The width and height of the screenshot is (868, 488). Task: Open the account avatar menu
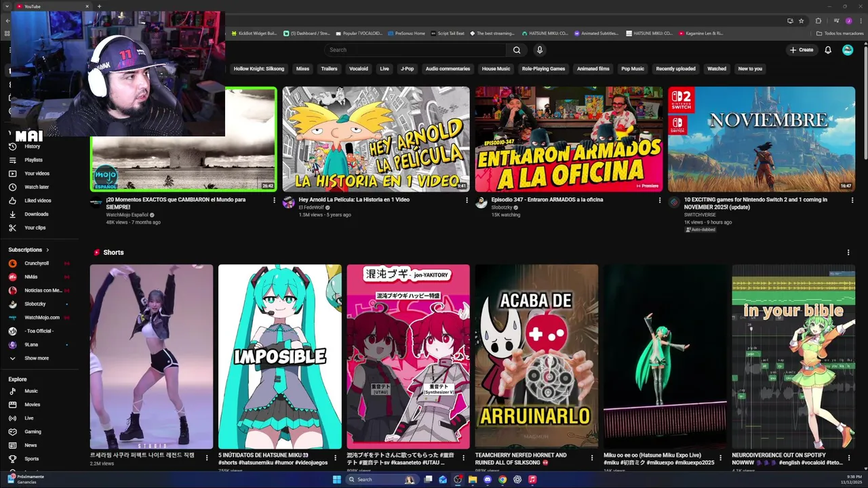[848, 49]
